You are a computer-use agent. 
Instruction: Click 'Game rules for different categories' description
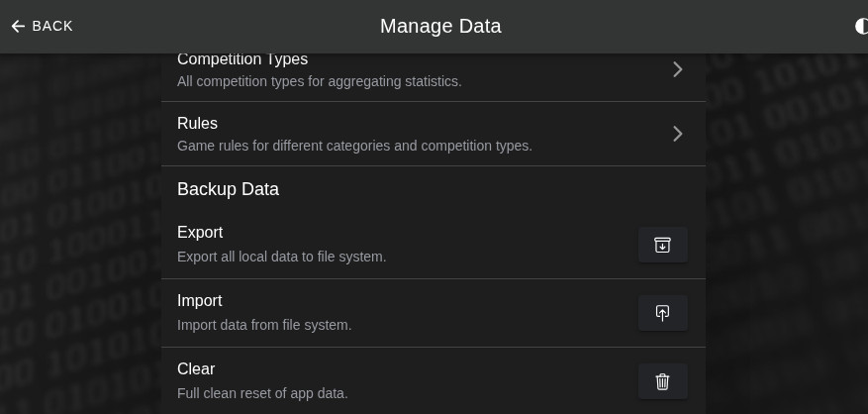pos(354,147)
